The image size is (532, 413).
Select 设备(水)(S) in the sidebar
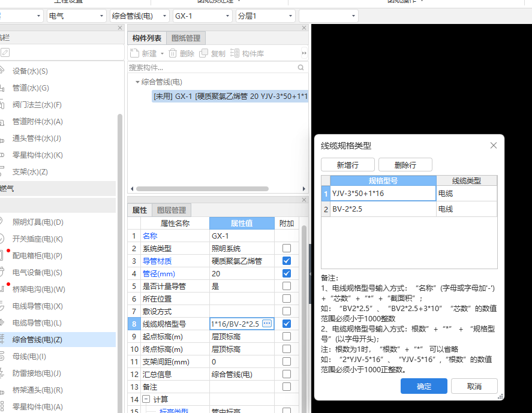coord(30,71)
